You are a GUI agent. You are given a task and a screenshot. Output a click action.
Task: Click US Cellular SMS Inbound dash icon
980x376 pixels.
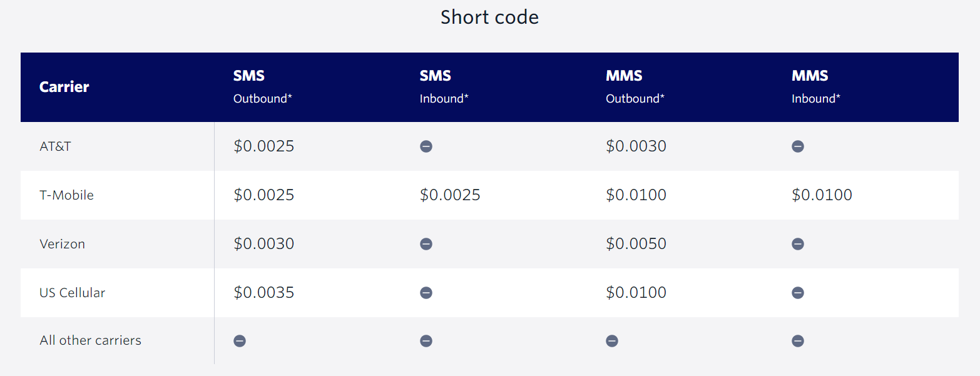(426, 293)
